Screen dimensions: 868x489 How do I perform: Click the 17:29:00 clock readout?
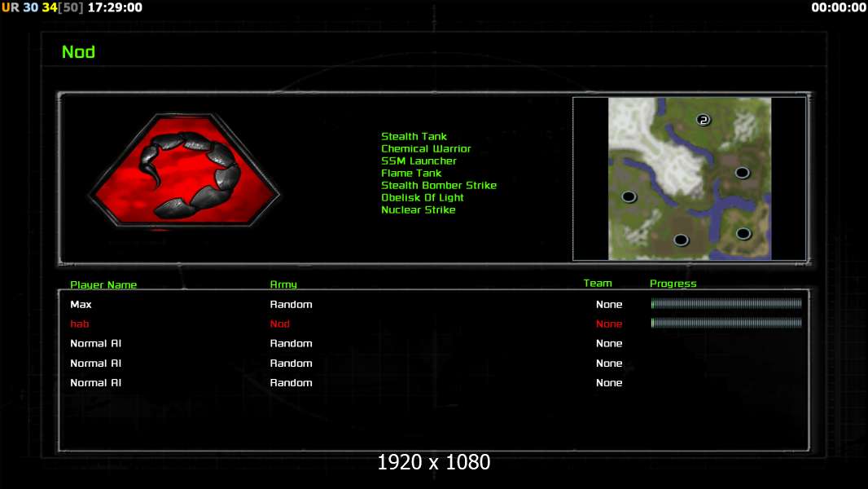coord(115,7)
